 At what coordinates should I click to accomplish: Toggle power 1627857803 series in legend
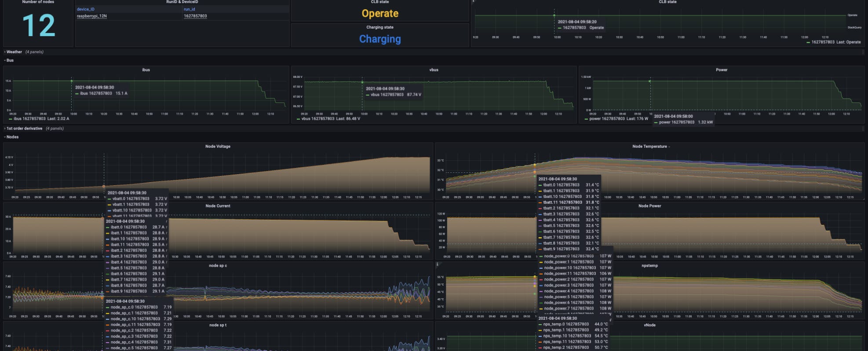click(x=607, y=119)
